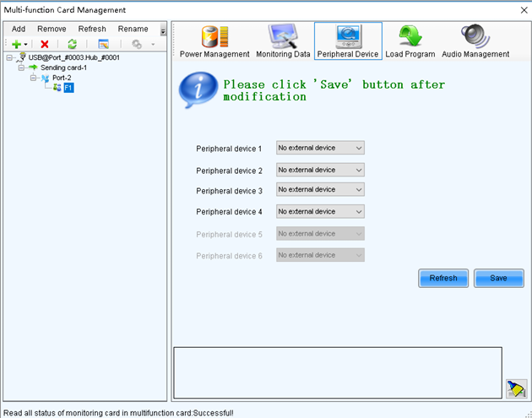Collapse the USB@Port_#0003.Hub_#0001 tree node
This screenshot has height=418, width=532.
coord(9,57)
